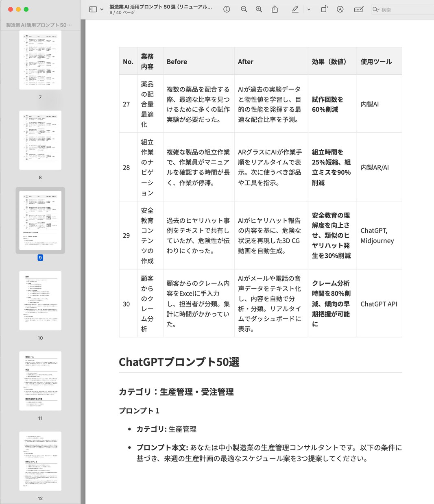Click '内製AI' tool cell
434x504 pixels.
[x=379, y=104]
